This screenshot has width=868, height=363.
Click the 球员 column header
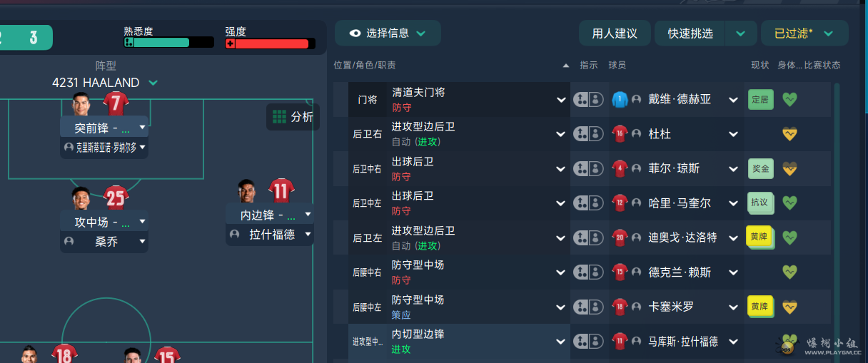coord(617,65)
